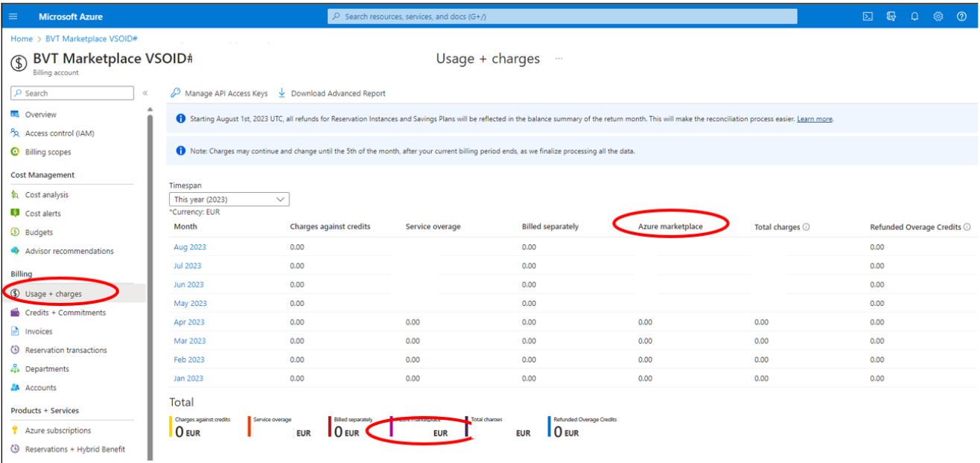Open the Aug 2023 month link

point(190,246)
